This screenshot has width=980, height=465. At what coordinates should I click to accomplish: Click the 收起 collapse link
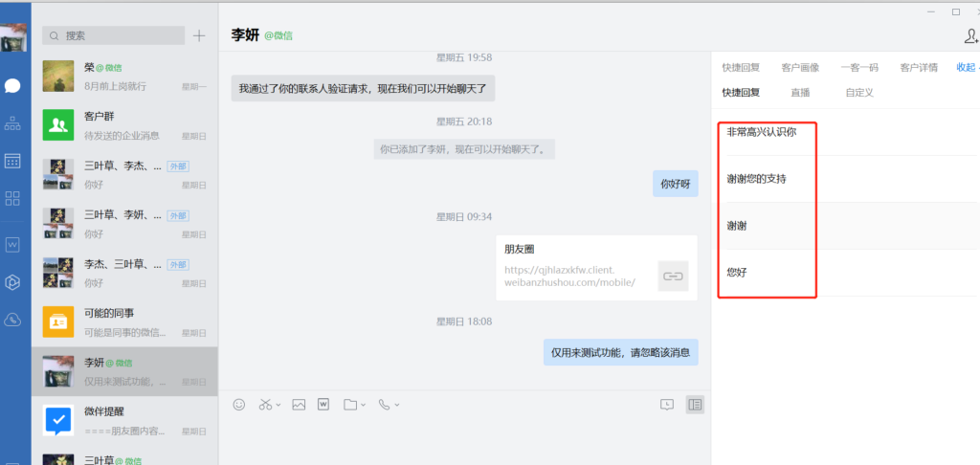coord(966,68)
